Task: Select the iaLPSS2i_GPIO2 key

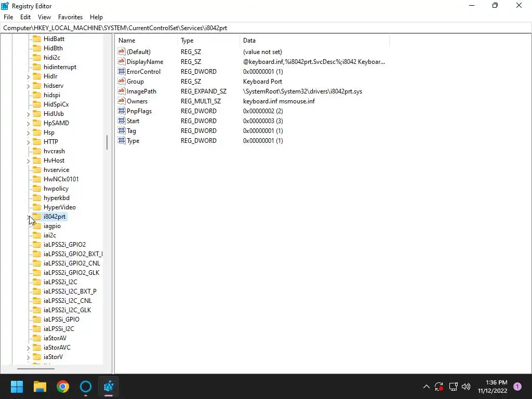Action: (x=64, y=245)
